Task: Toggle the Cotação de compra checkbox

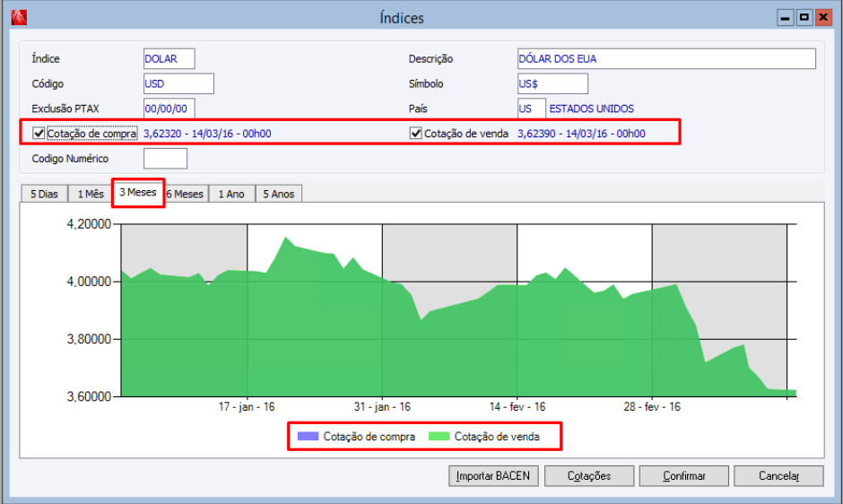Action: [x=39, y=133]
